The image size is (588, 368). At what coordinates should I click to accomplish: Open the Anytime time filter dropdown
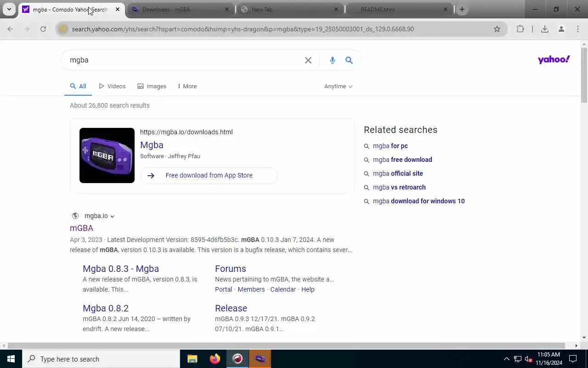pos(339,86)
